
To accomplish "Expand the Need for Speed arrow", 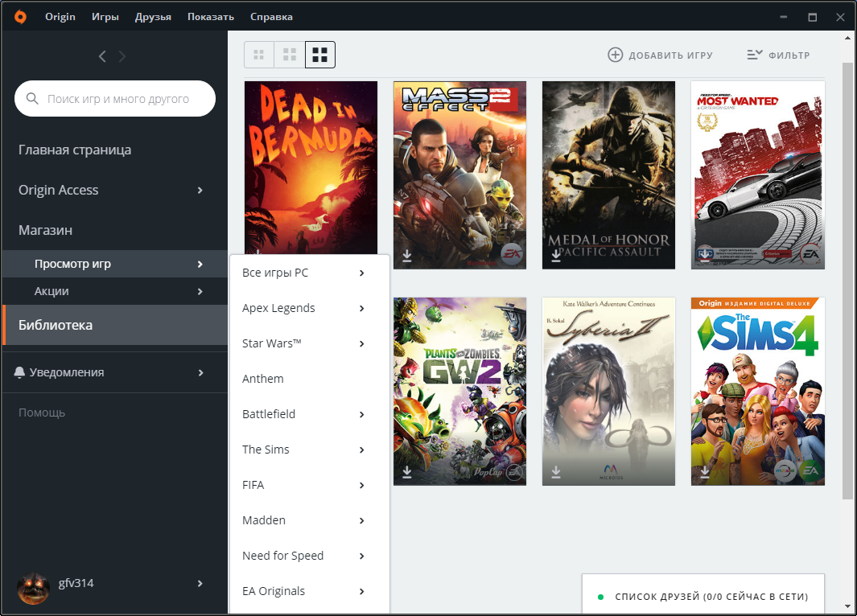I will [362, 556].
